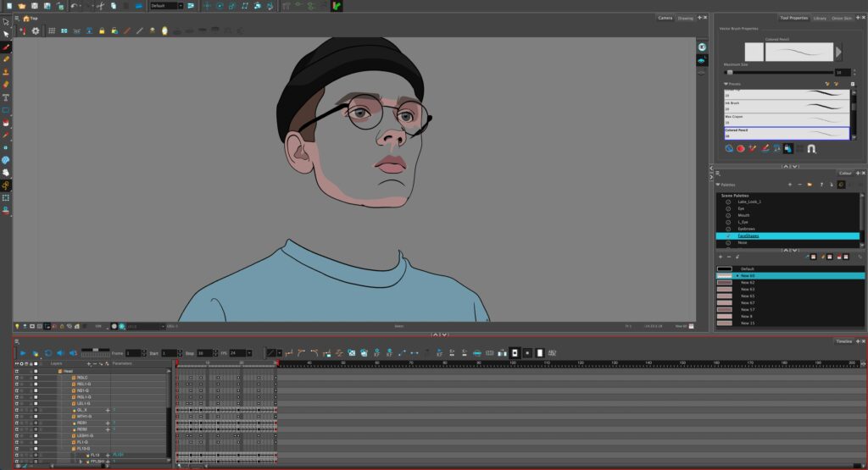Choose the Contour Editor arrow tool
The width and height of the screenshot is (868, 470).
coord(6,34)
